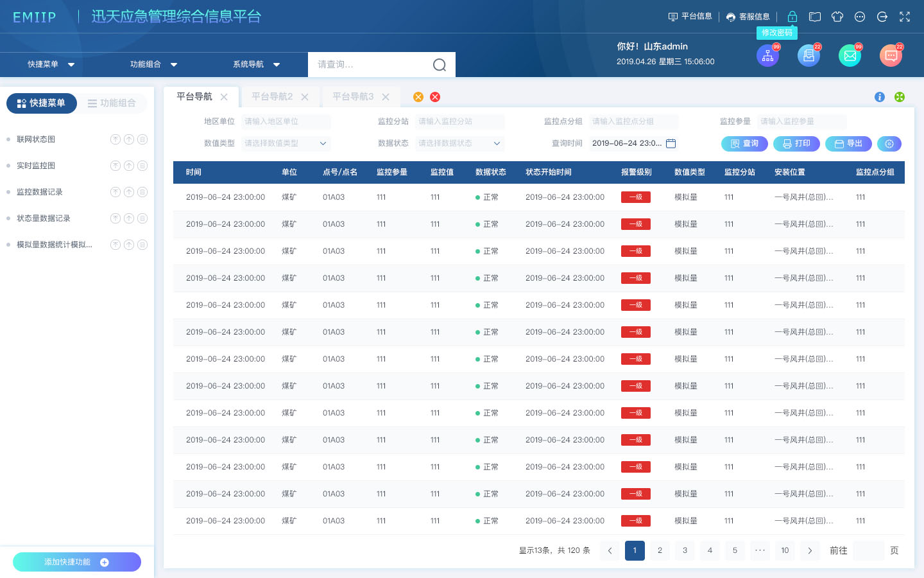The height and width of the screenshot is (578, 924).
Task: Click the skin theme shirt icon
Action: coord(837,17)
